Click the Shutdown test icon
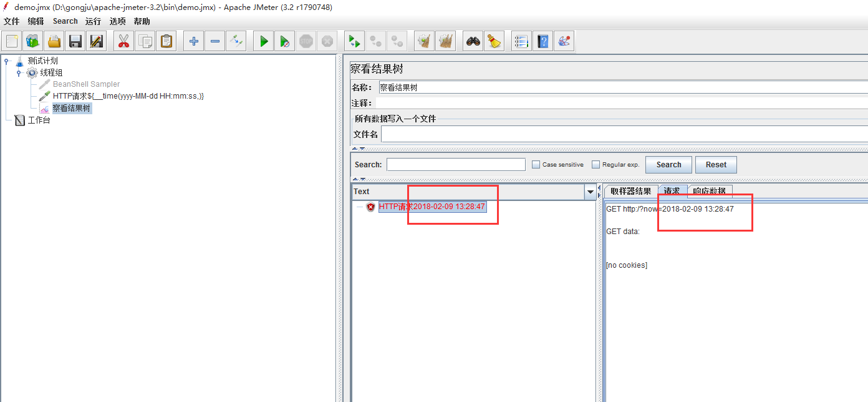 327,41
